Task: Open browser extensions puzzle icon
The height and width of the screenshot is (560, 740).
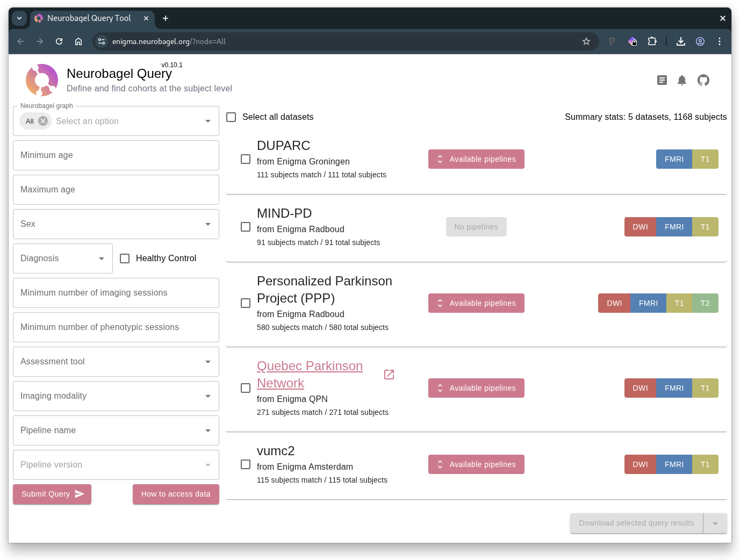Action: coord(652,41)
